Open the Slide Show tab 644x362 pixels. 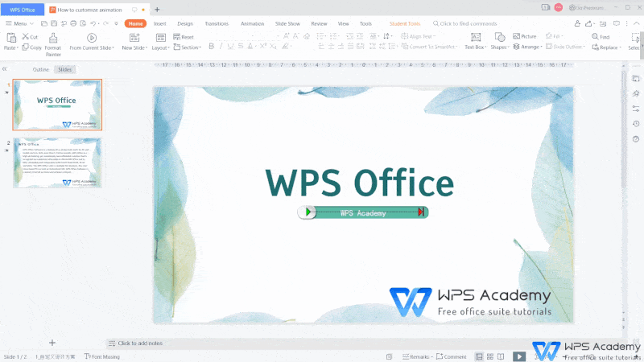287,23
